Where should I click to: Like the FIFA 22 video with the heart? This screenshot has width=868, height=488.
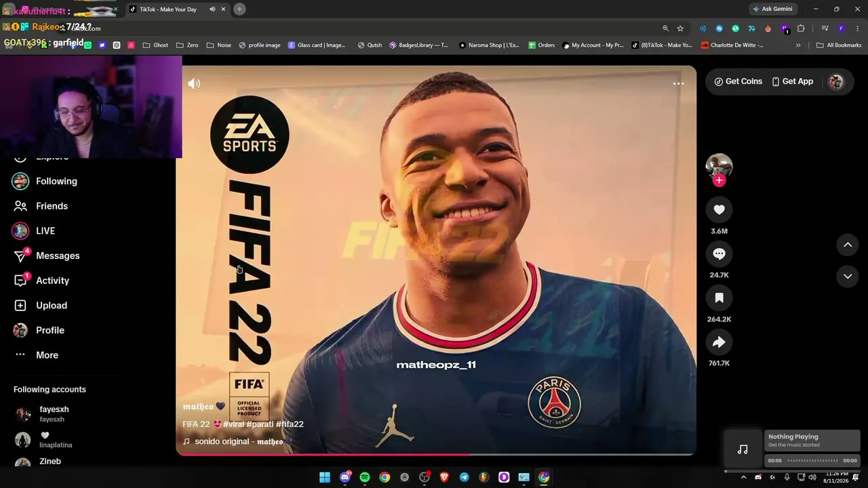(719, 209)
